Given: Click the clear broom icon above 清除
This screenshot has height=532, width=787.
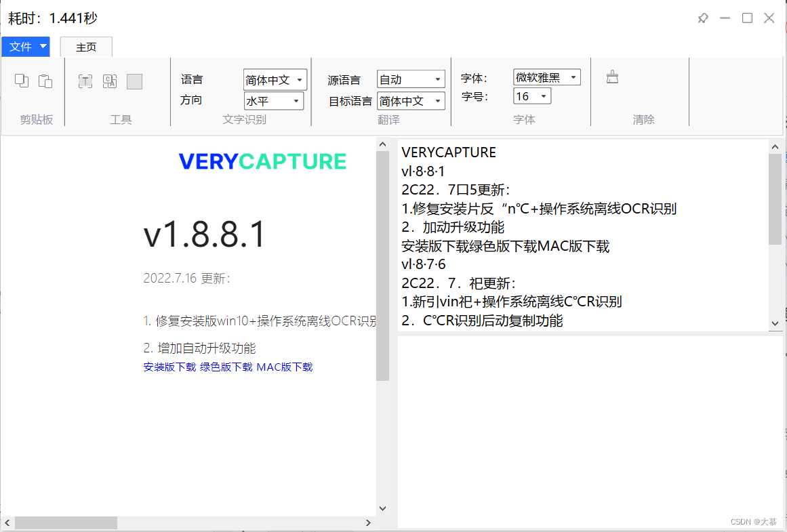Looking at the screenshot, I should 612,77.
